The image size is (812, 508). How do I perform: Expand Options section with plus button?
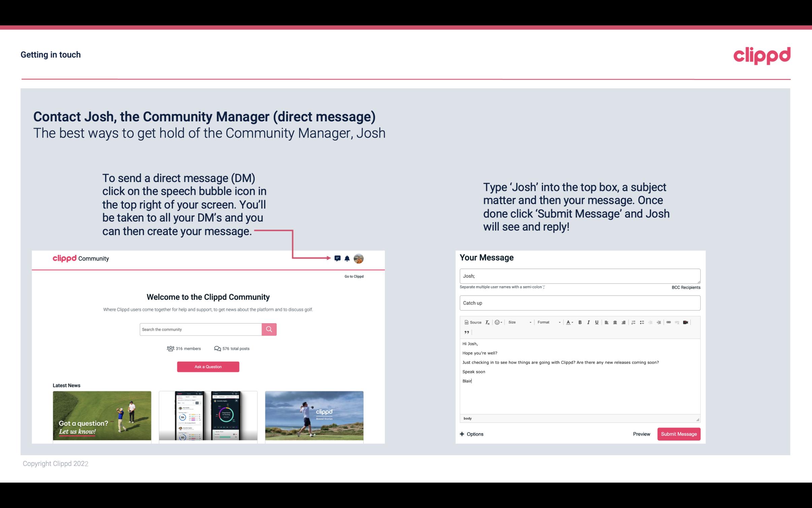(471, 434)
